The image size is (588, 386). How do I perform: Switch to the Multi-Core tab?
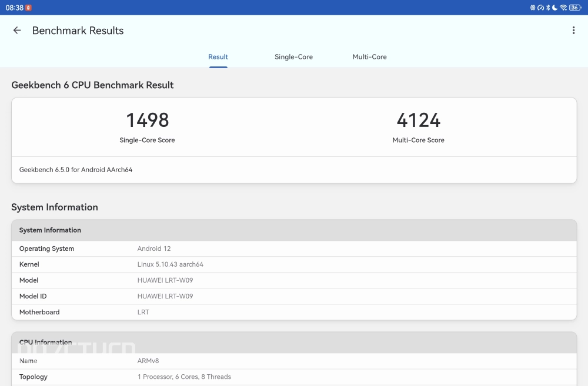[x=369, y=57]
